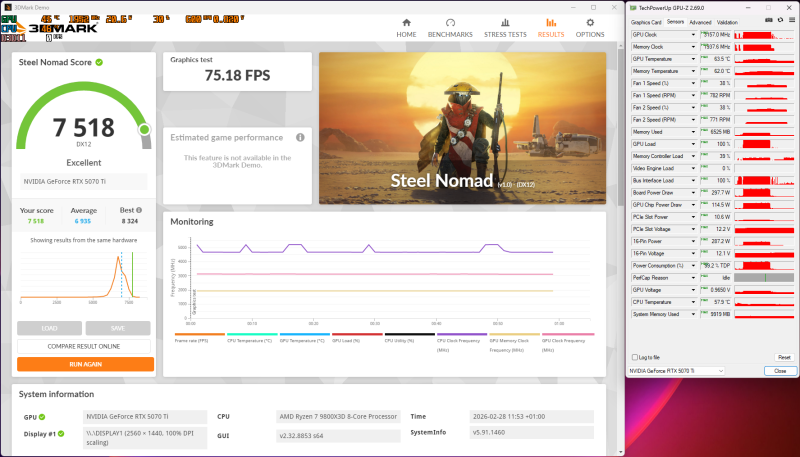
Task: Toggle the CPU Utility (%) legend entry
Action: (x=410, y=338)
